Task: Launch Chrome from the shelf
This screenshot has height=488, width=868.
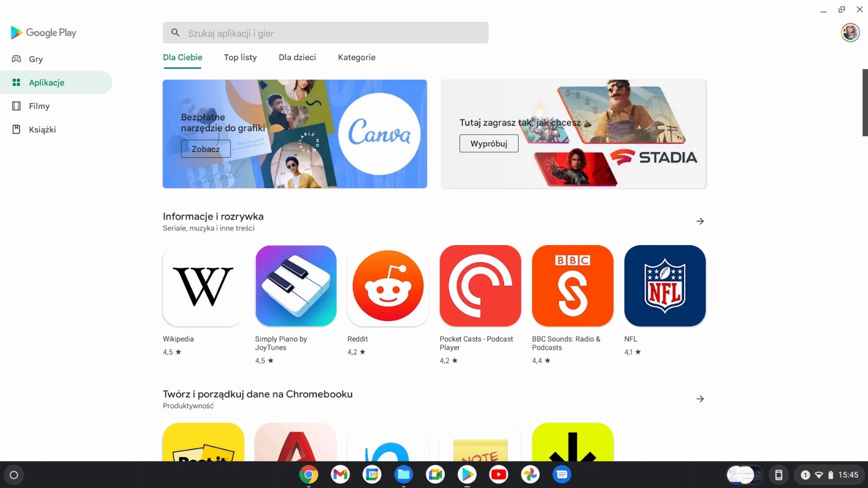Action: [308, 475]
